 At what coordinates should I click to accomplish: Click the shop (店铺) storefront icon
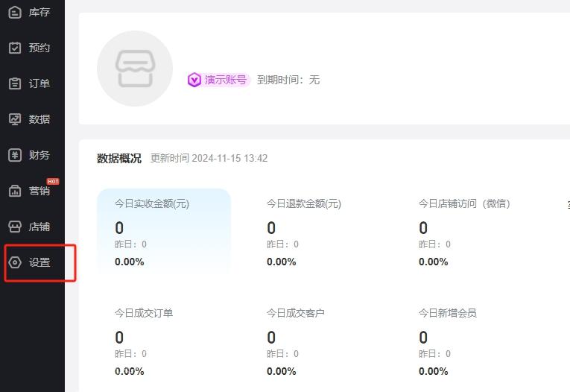pos(15,227)
